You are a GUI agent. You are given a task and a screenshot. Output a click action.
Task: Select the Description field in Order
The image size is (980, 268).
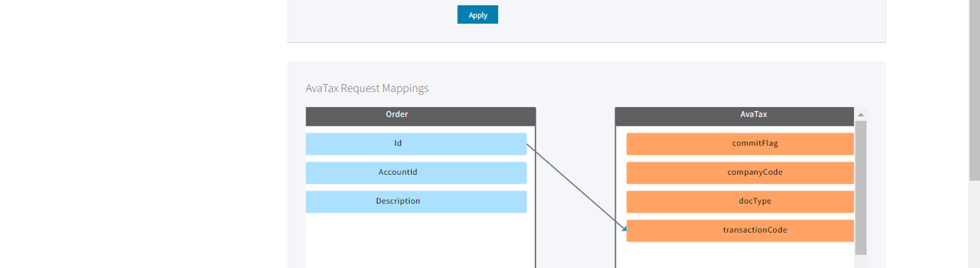(x=416, y=201)
